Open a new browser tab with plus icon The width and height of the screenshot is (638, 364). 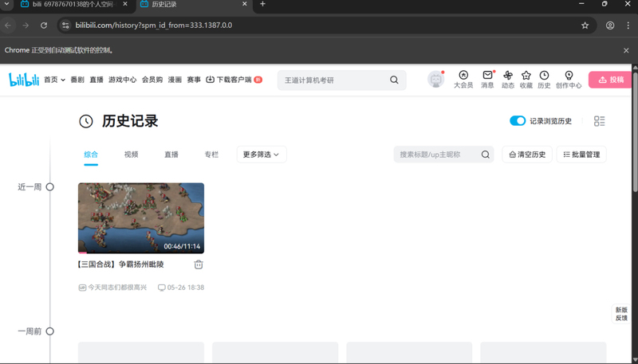(x=262, y=4)
